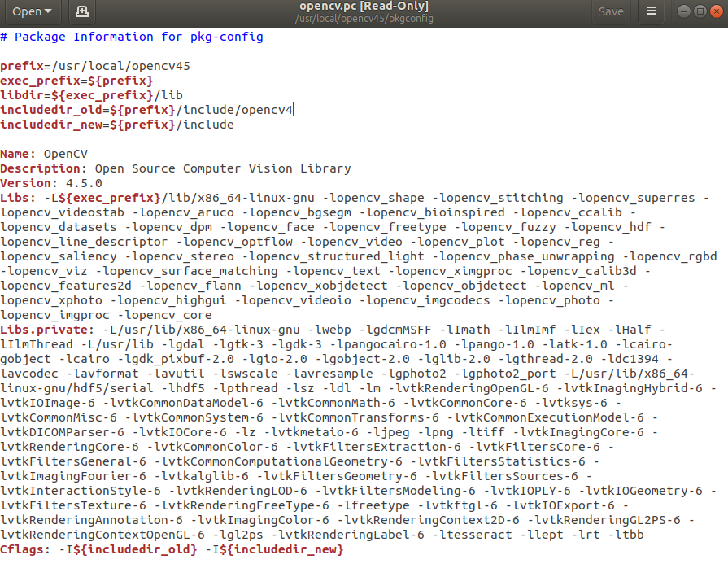
Task: Click the opencv.pc [Read-Only] title
Action: pos(364,6)
